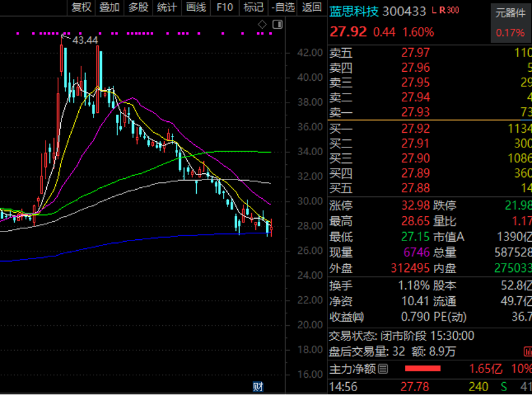The height and width of the screenshot is (395, 532).
Task: Toggle the side panel layout icon
Action: (277, 24)
